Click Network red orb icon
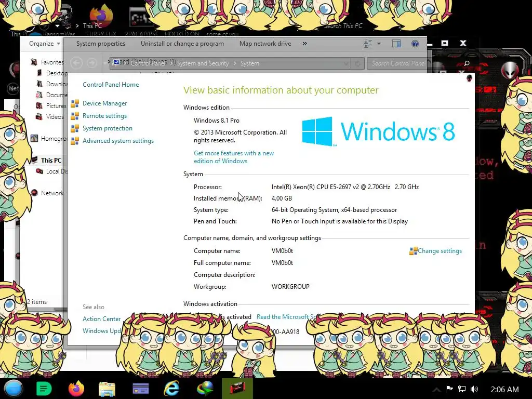The width and height of the screenshot is (532, 399). [x=34, y=193]
